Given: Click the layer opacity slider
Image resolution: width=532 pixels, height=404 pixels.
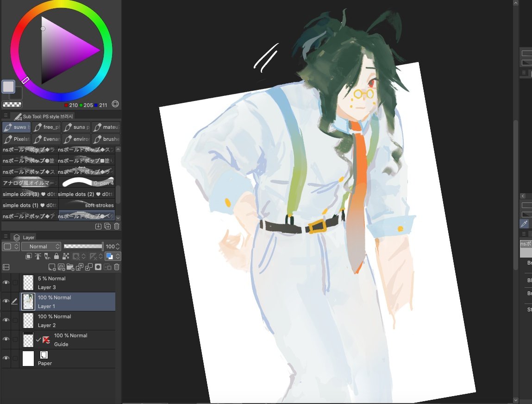Looking at the screenshot, I should 83,246.
